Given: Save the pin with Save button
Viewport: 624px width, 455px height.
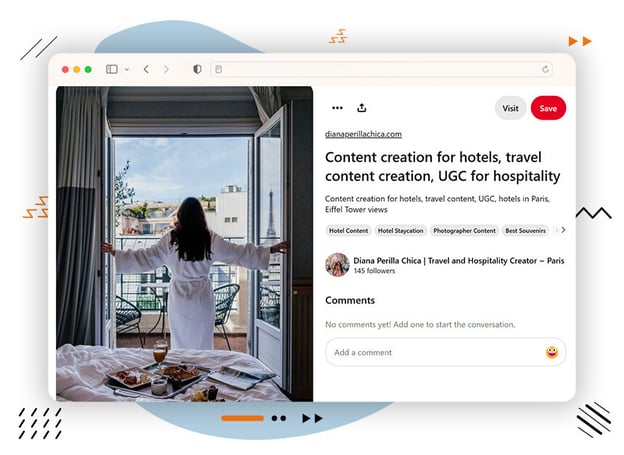Looking at the screenshot, I should pyautogui.click(x=548, y=108).
